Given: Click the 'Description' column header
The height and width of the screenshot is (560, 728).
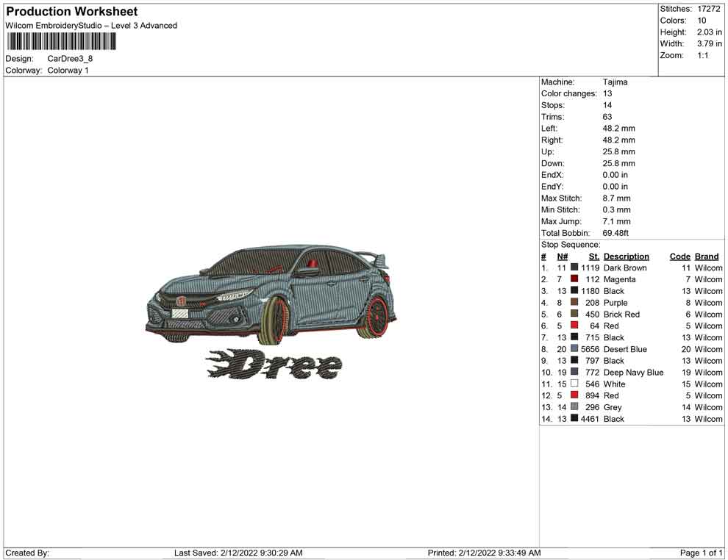Looking at the screenshot, I should (627, 256).
